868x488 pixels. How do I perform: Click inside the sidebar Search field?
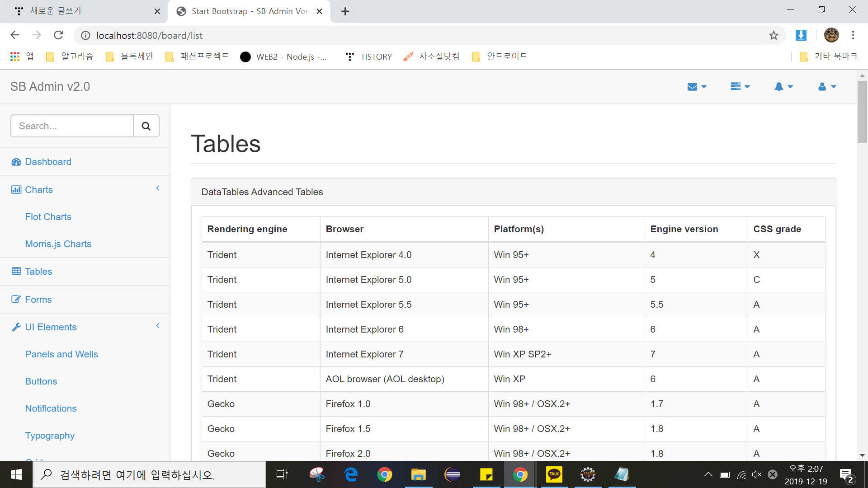click(x=72, y=126)
